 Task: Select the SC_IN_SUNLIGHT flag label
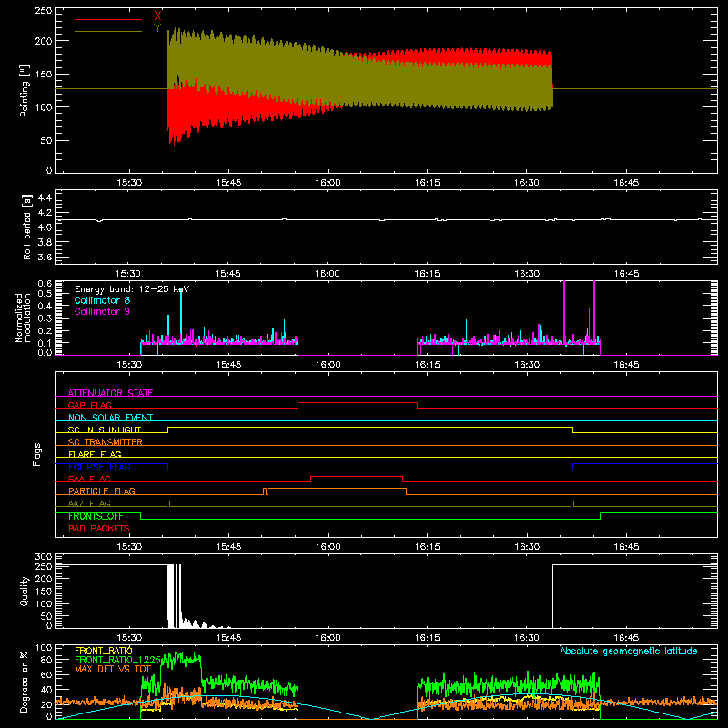point(105,430)
